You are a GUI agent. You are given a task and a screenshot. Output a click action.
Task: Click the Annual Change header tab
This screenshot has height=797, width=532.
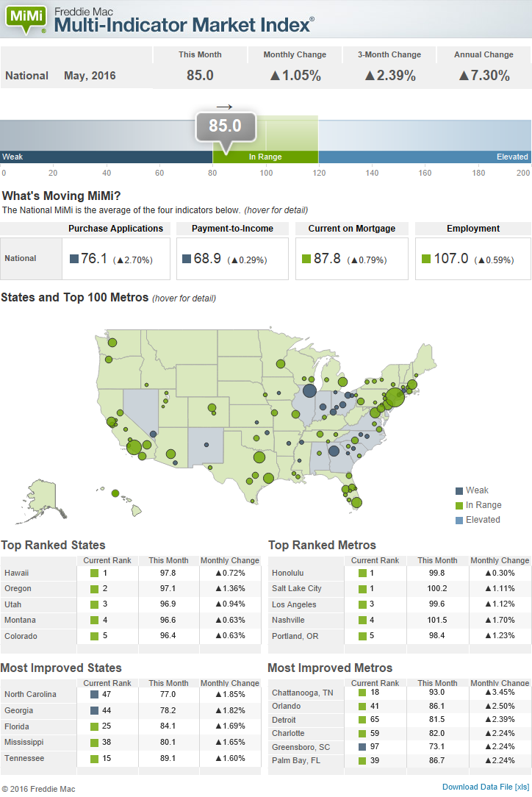coord(484,54)
